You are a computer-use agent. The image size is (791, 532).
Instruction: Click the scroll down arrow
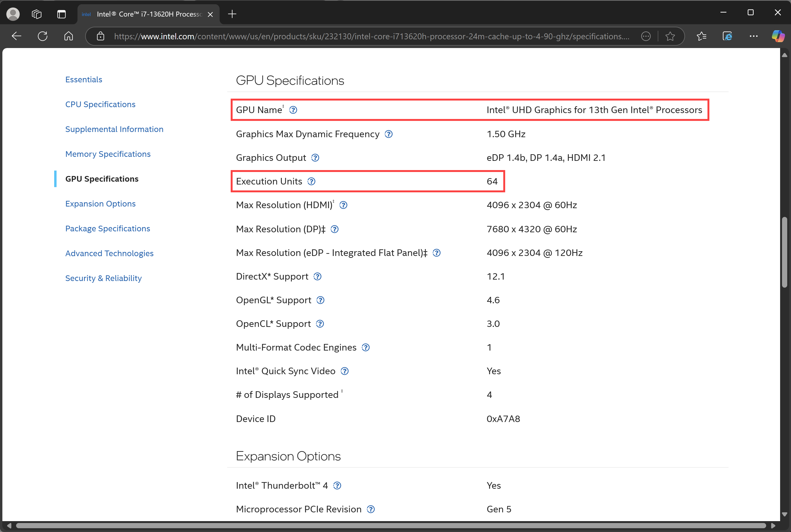[x=785, y=514]
